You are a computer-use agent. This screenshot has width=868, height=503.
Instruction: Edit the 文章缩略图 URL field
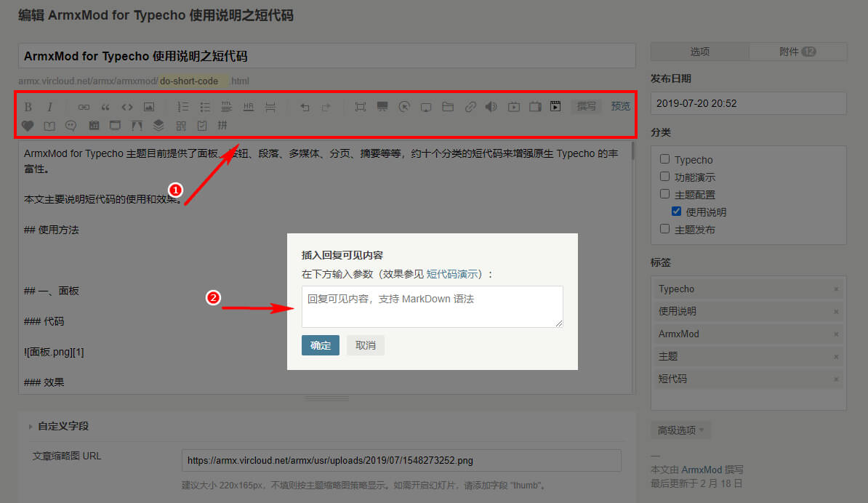click(401, 460)
